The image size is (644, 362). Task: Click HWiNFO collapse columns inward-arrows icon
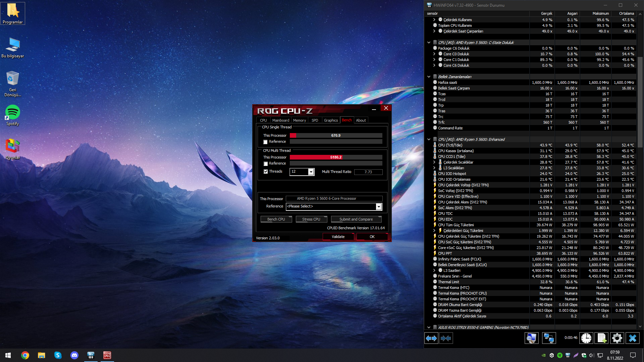tap(446, 338)
